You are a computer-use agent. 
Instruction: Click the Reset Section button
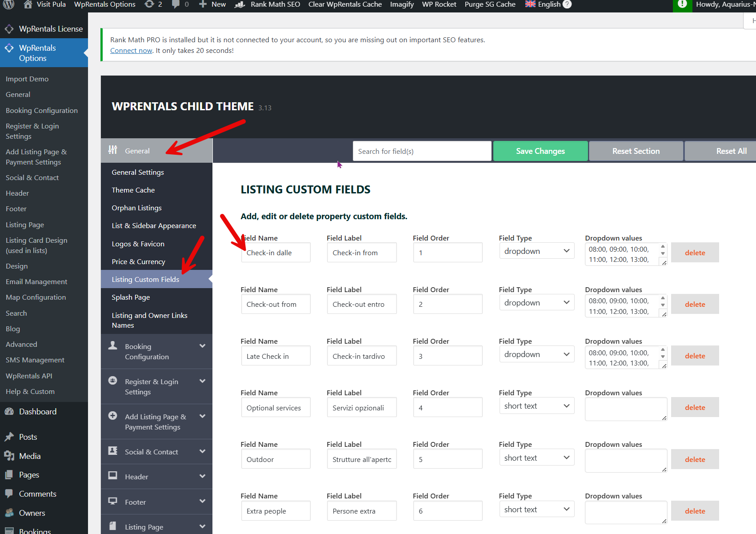click(636, 151)
